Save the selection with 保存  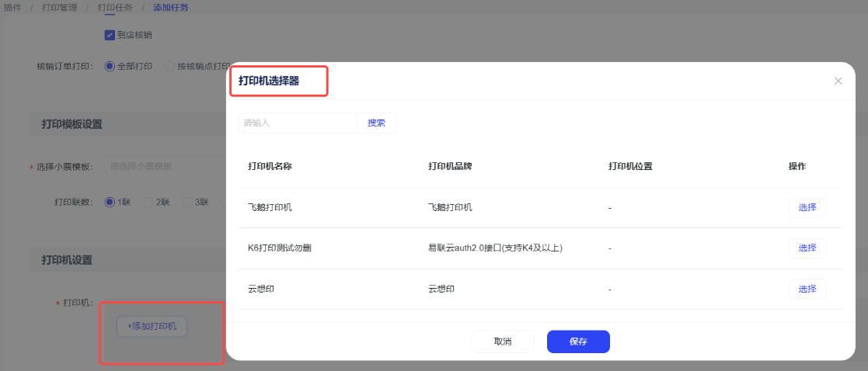(x=578, y=342)
